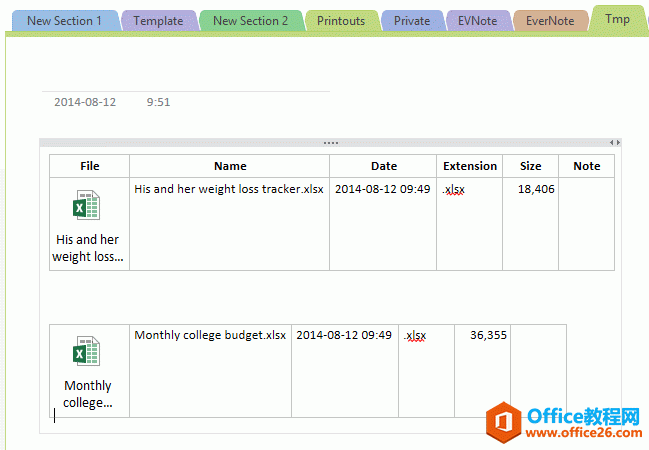Click the weight loss tracker.xlsx name cell
The width and height of the screenshot is (649, 450).
pyautogui.click(x=229, y=189)
